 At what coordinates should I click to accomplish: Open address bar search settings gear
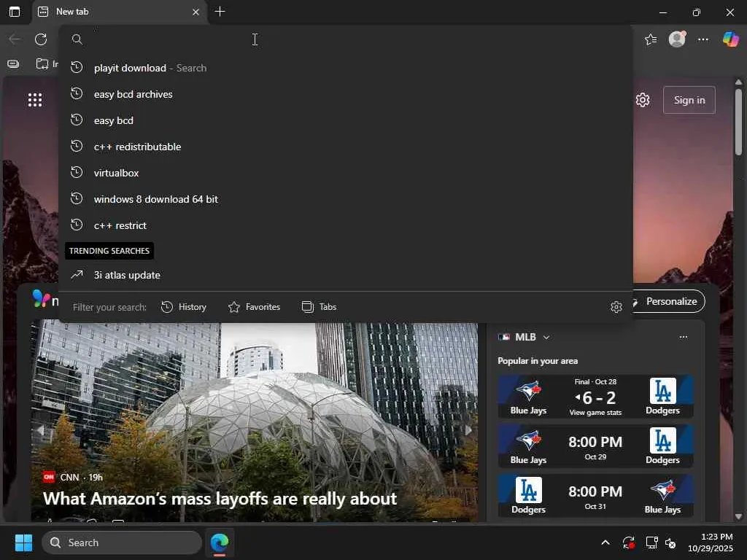point(616,307)
